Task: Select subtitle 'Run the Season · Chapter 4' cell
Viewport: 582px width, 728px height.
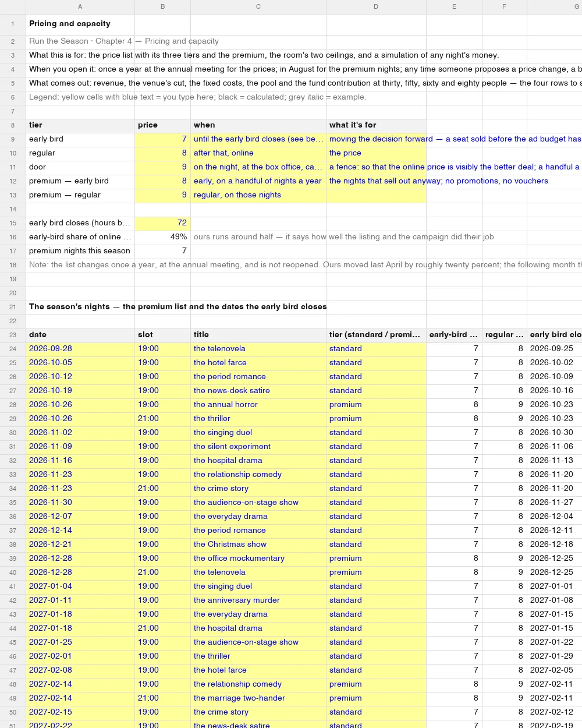Action: coord(80,41)
